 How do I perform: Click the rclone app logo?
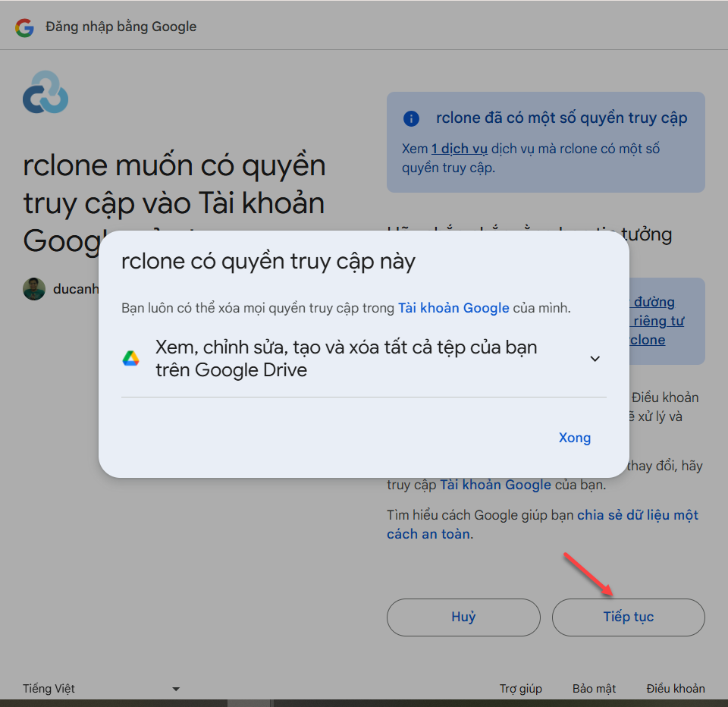tap(45, 93)
